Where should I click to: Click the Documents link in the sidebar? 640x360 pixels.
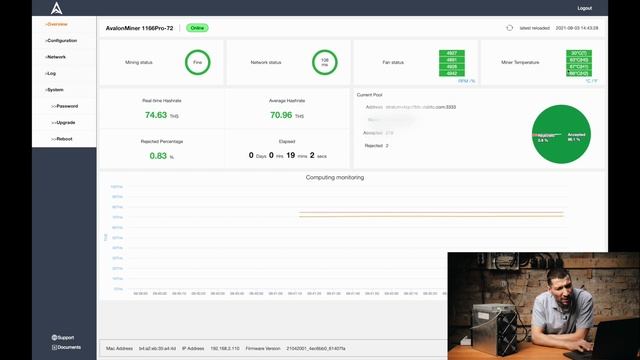coord(66,347)
